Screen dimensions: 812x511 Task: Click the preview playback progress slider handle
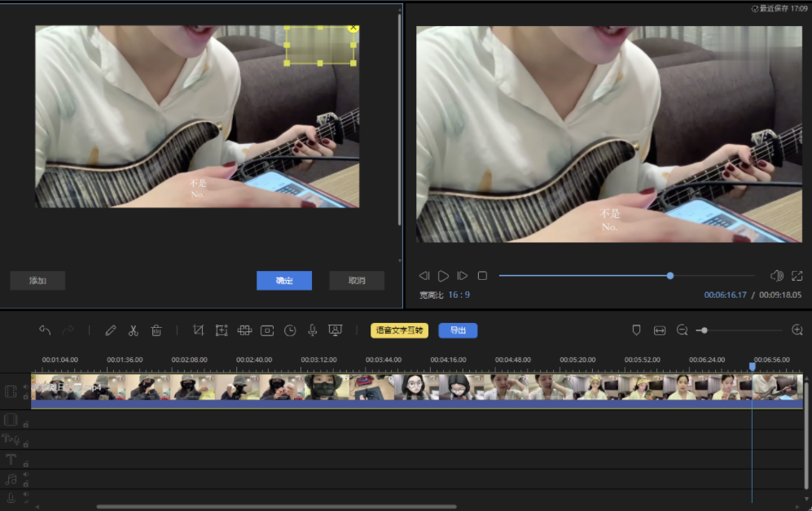click(670, 276)
